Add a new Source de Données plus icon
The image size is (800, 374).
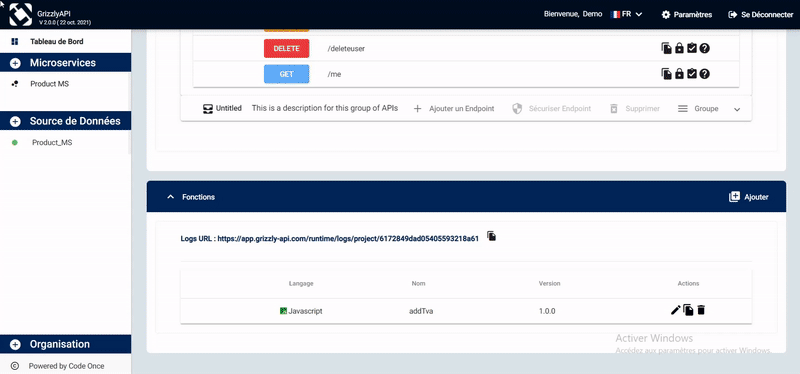click(x=15, y=121)
